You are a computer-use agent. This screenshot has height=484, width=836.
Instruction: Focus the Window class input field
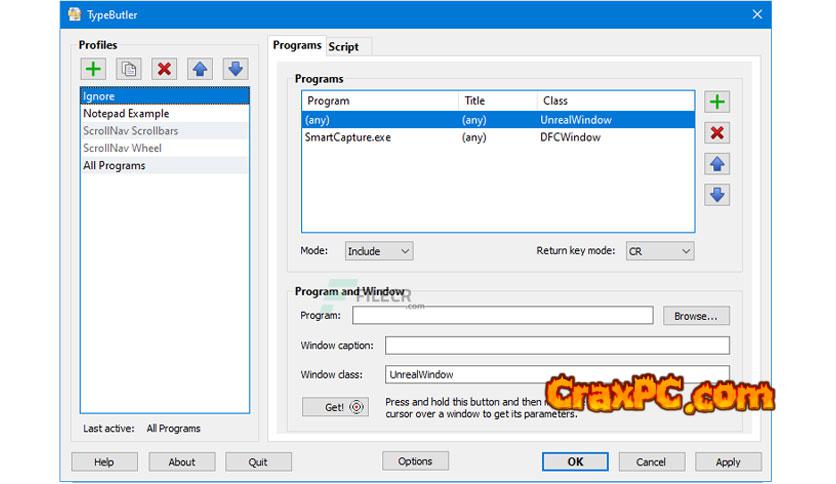point(557,374)
